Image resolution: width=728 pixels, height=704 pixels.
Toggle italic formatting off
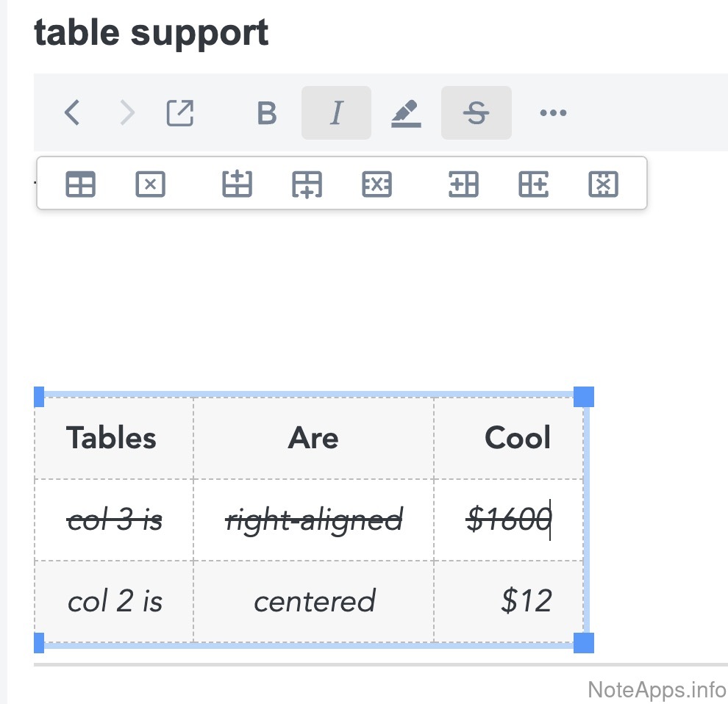point(336,113)
